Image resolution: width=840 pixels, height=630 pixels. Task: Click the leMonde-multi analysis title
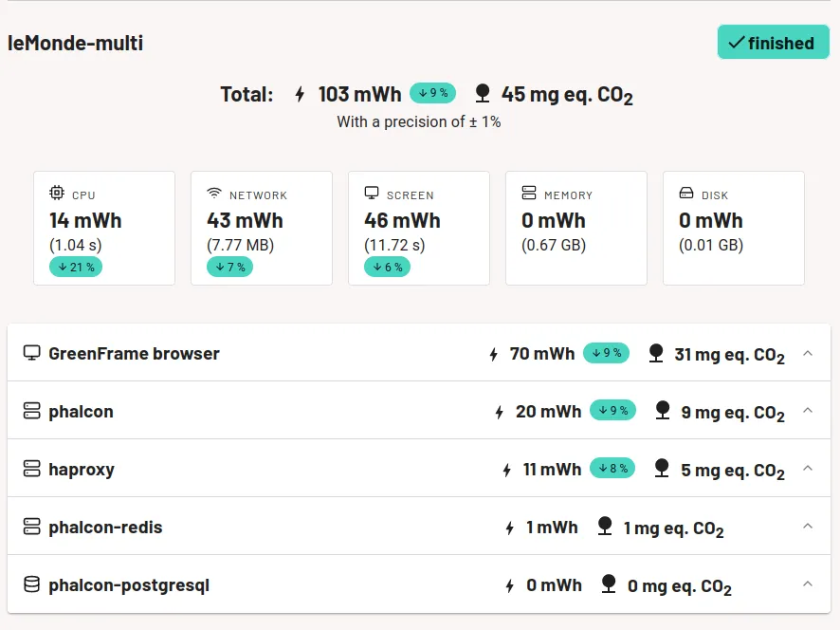pyautogui.click(x=76, y=43)
